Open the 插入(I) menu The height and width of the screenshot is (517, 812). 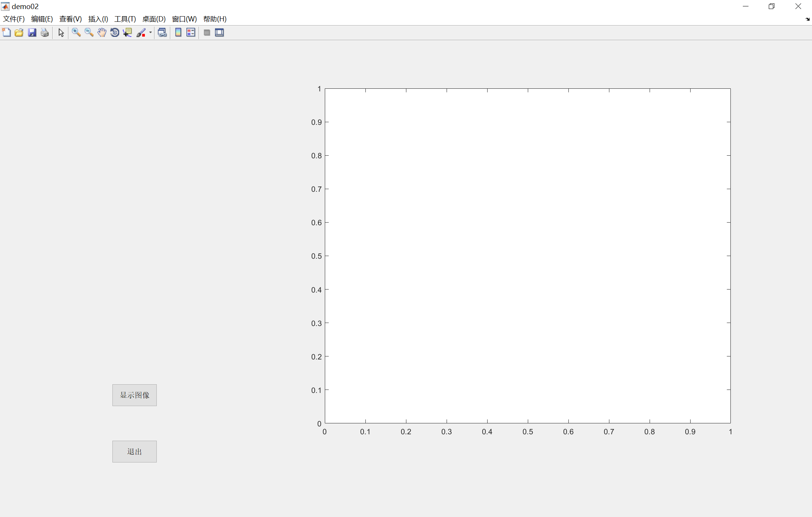click(x=98, y=19)
